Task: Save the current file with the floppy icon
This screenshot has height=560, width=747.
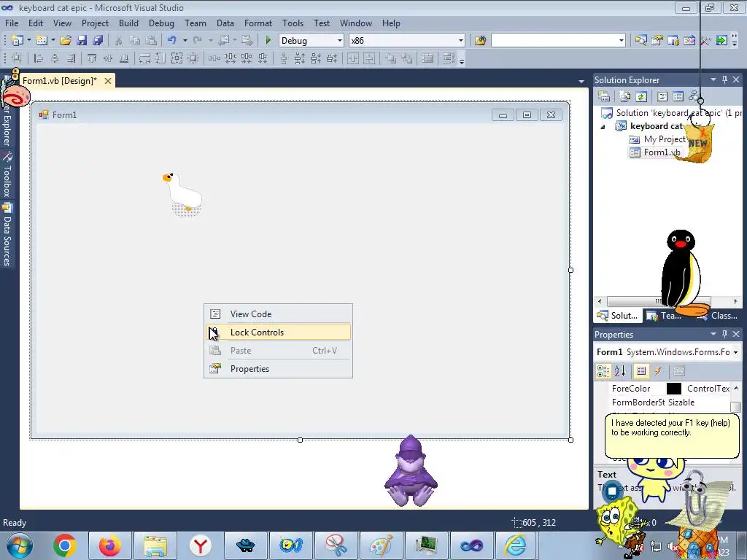Action: 82,41
